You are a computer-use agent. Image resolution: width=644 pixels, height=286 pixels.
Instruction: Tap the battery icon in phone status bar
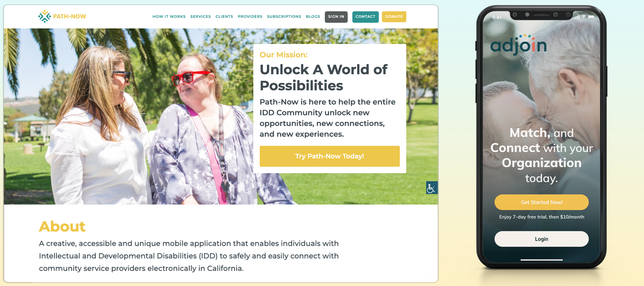click(591, 17)
